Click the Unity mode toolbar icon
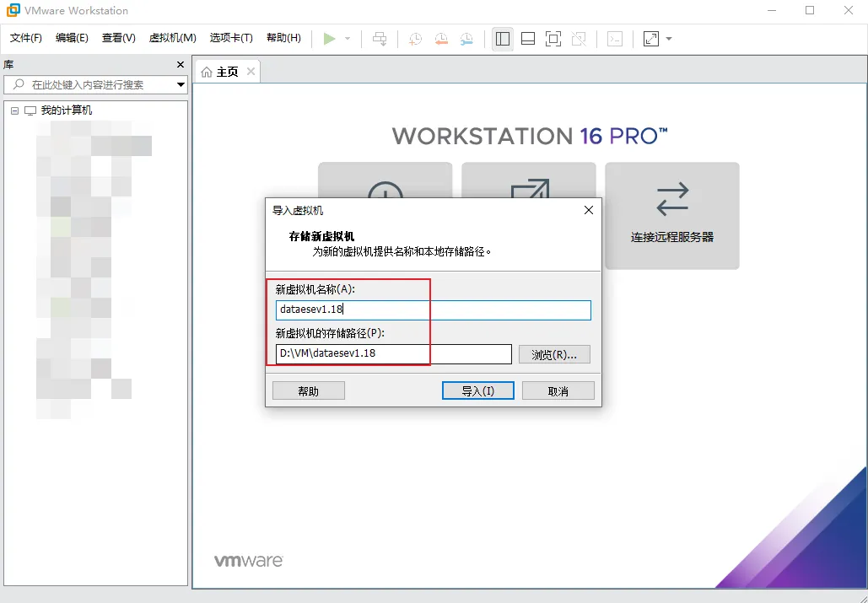This screenshot has width=868, height=603. 578,39
